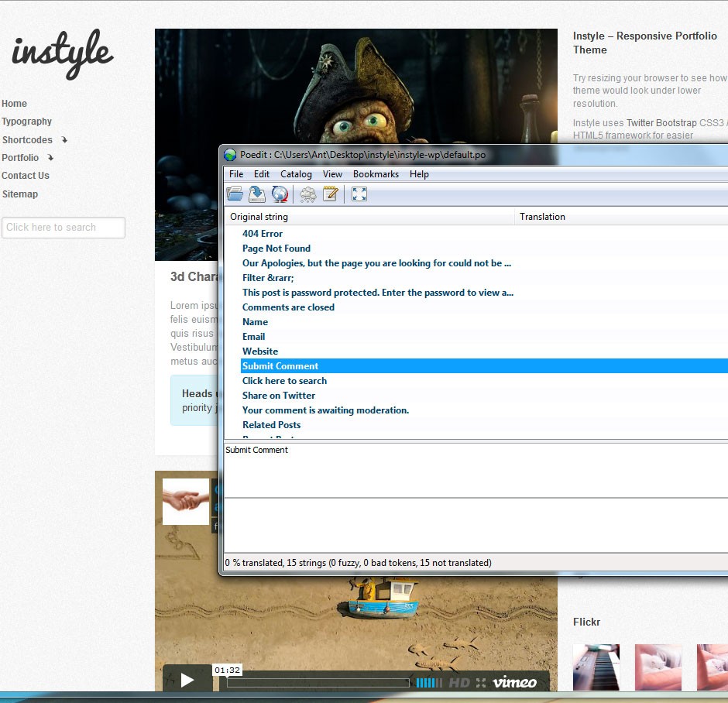Click the Home link in website sidebar
Viewport: 728px width, 703px height.
click(x=15, y=104)
